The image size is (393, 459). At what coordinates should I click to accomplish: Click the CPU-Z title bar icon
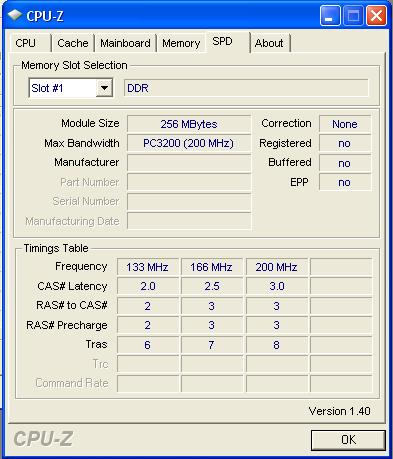[x=15, y=15]
